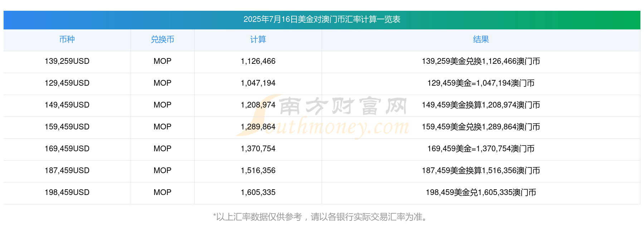The width and height of the screenshot is (644, 233).
Task: Click the table title 2025年7月16日美金对澳门币汇率计算一览表
Action: pos(322,19)
